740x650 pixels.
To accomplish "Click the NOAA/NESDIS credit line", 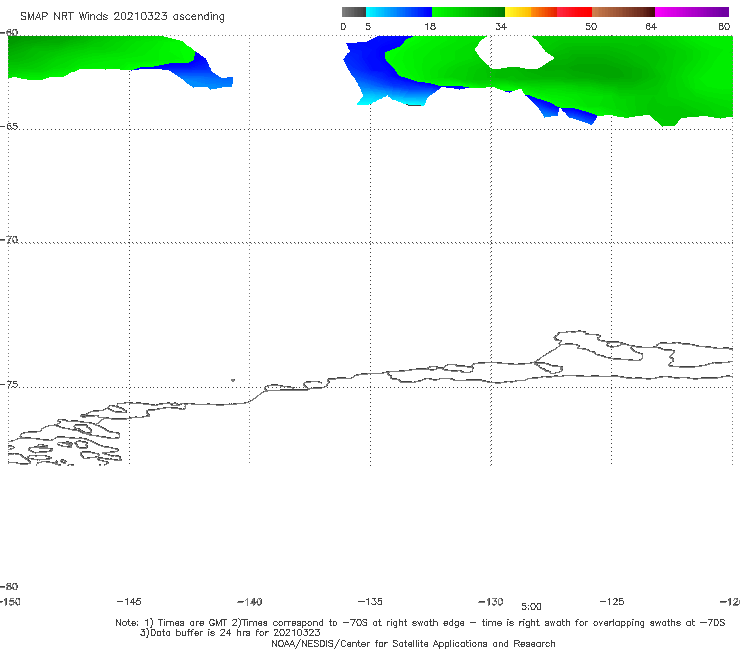I will tap(413, 643).
